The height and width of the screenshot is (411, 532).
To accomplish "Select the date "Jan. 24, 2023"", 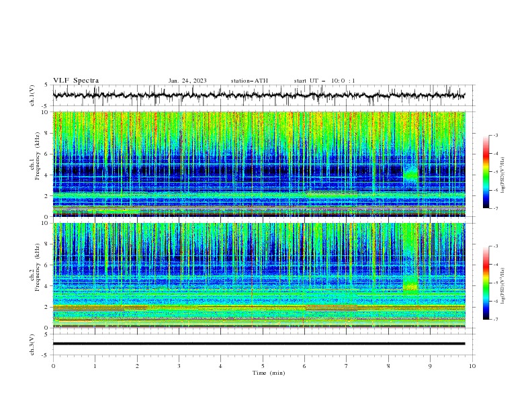I will pyautogui.click(x=187, y=81).
